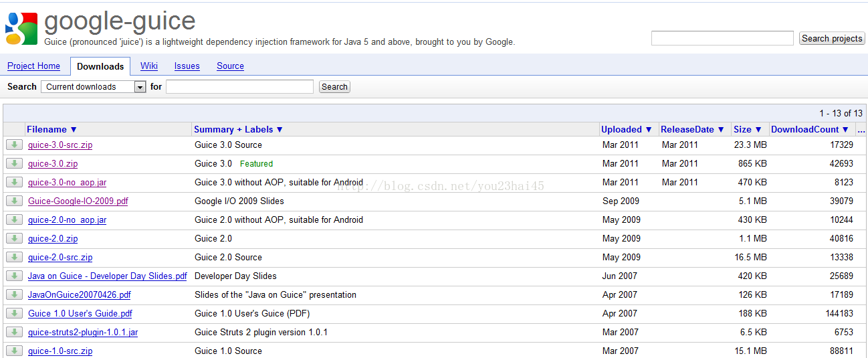Screen dimensions: 868x358
Task: Click the download count 42693
Action: pyautogui.click(x=841, y=163)
